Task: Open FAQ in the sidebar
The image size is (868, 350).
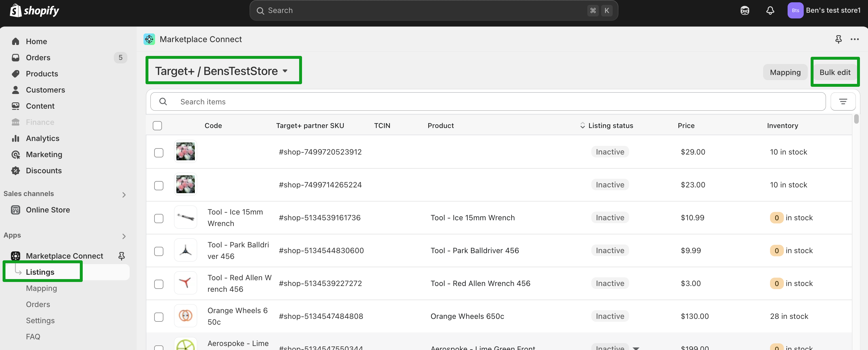Action: point(33,336)
